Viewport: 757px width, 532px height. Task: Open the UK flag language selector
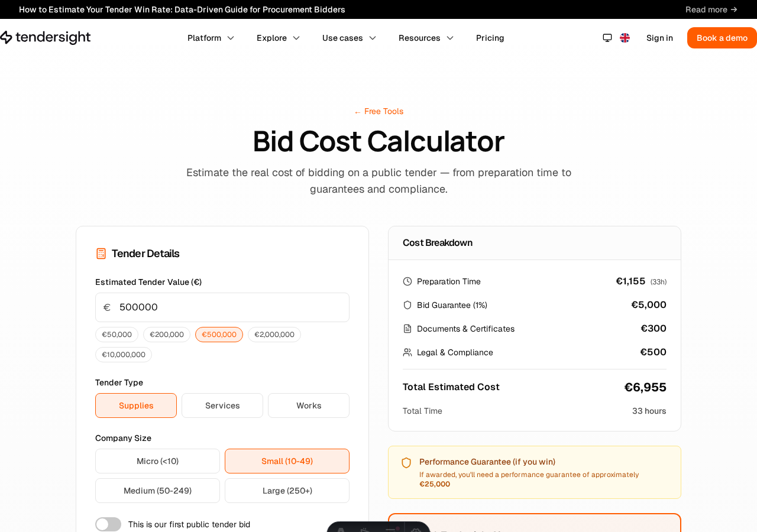[625, 38]
